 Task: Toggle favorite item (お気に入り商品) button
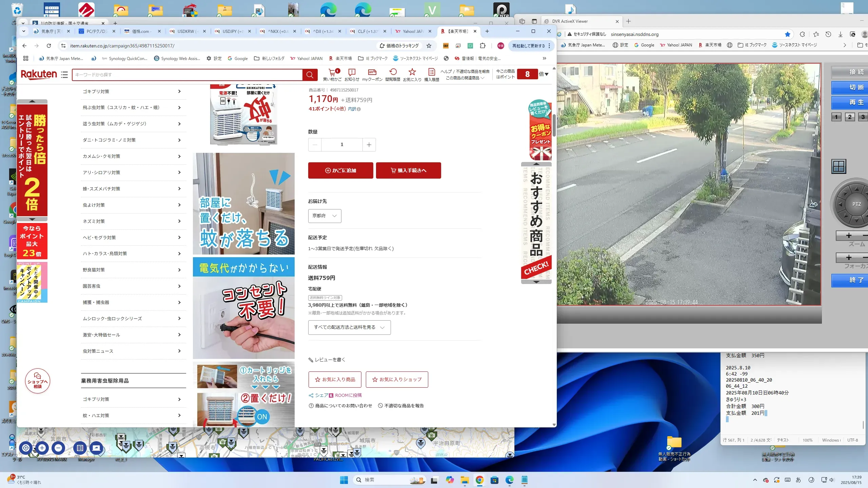[335, 380]
